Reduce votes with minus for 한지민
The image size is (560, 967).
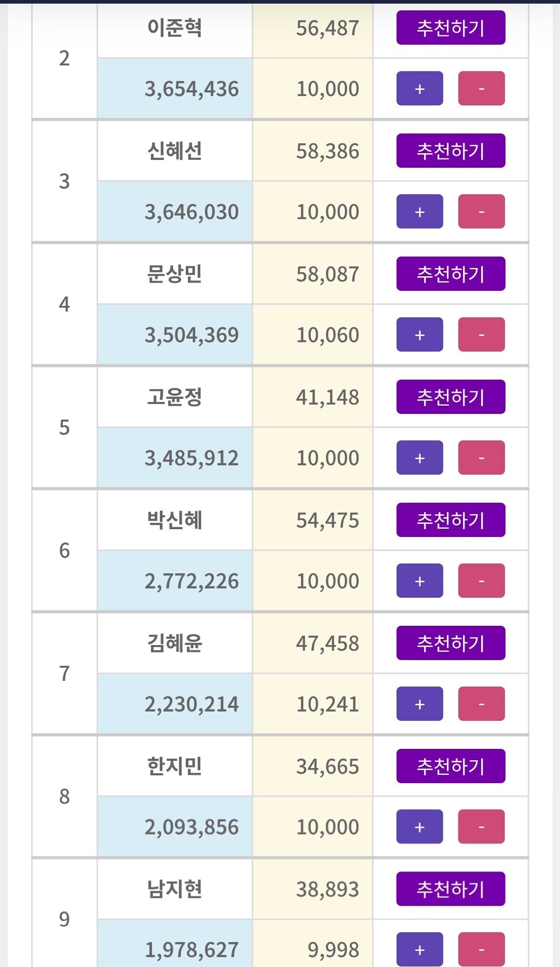tap(481, 827)
